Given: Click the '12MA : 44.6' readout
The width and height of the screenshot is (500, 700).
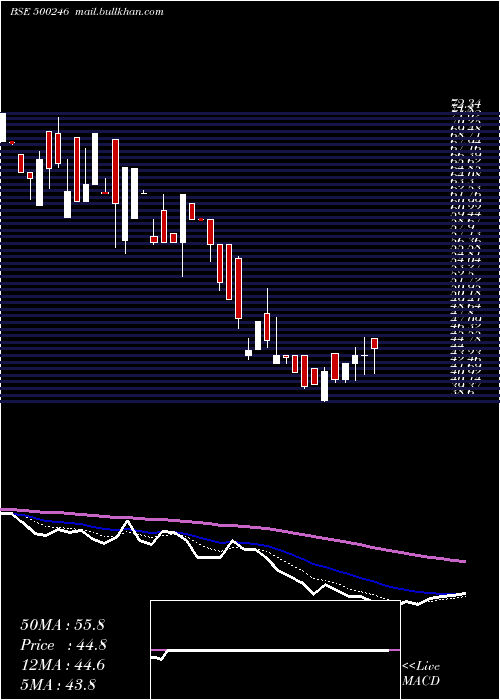Looking at the screenshot, I should (62, 665).
